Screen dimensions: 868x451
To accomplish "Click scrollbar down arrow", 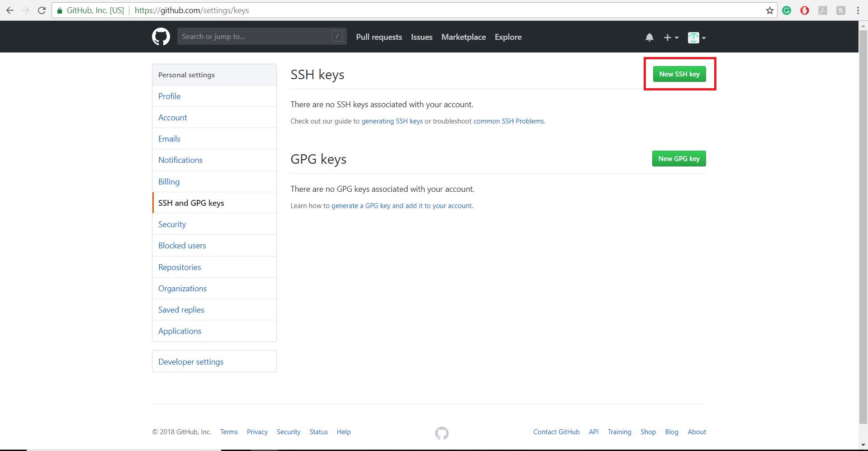I will (863, 445).
